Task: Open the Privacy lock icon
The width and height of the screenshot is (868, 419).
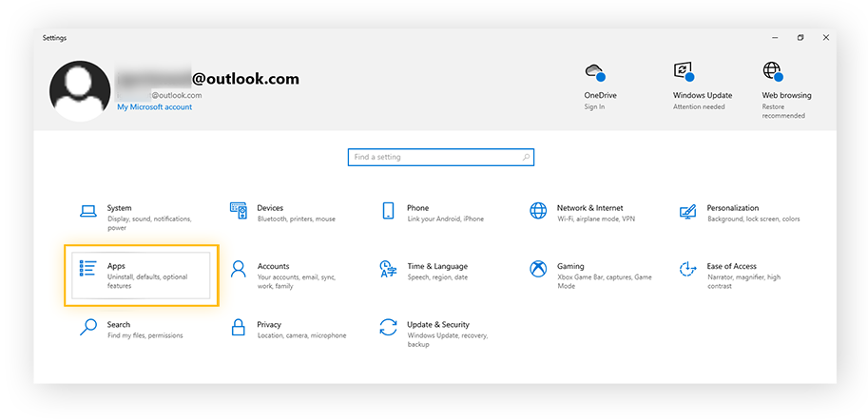Action: point(239,328)
